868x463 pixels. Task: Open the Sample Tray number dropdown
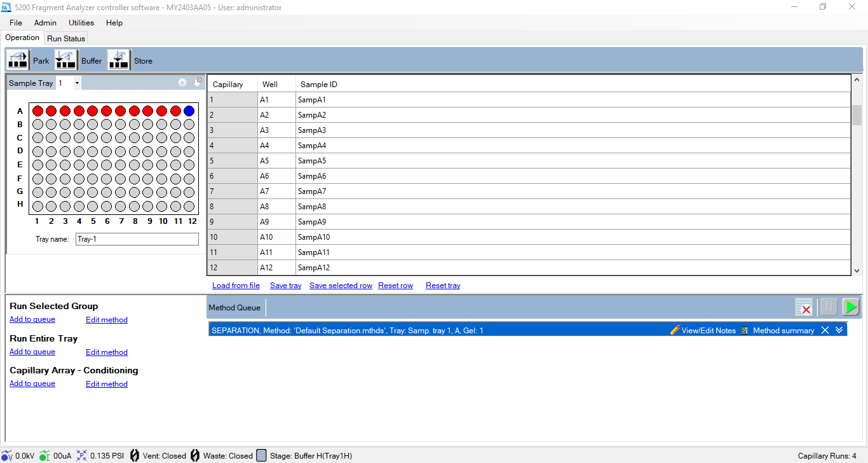(77, 83)
